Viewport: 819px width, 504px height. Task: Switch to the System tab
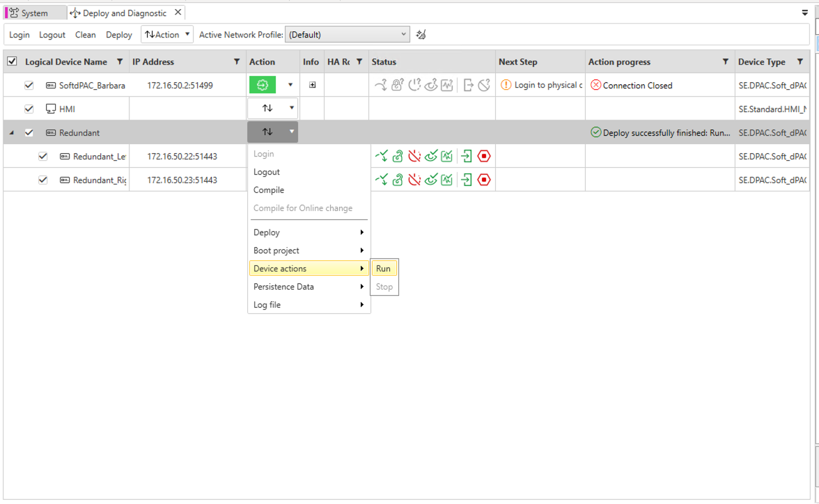(x=36, y=13)
